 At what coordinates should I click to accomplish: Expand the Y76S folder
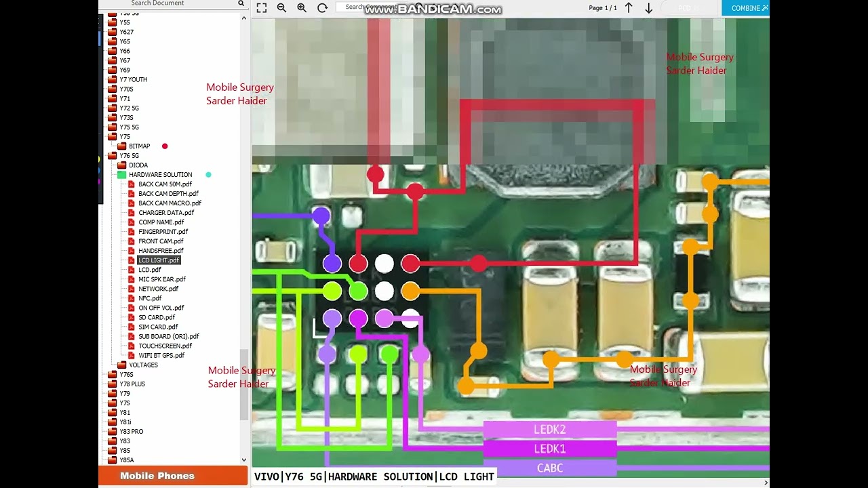click(x=126, y=373)
